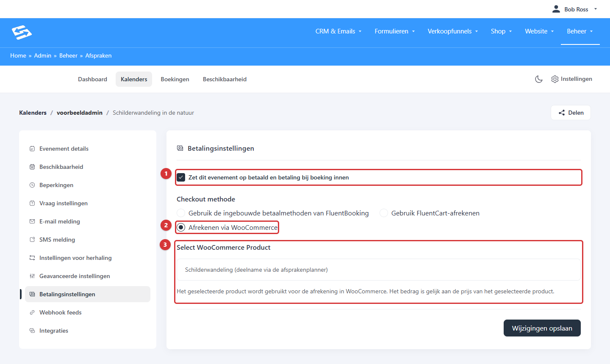Image resolution: width=610 pixels, height=364 pixels.
Task: Open the Afspraken breadcrumb link
Action: point(98,55)
